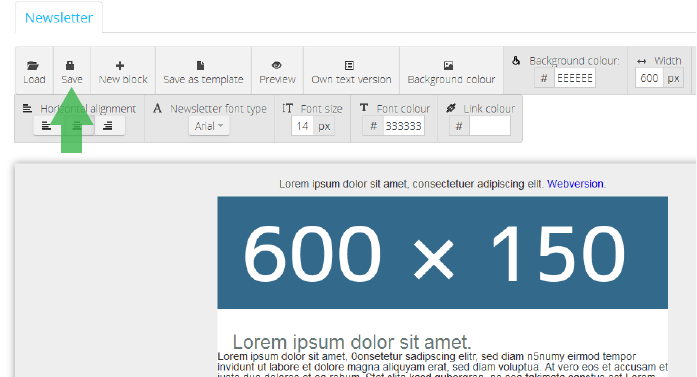Expand the Arial font type dropdown
The width and height of the screenshot is (697, 377).
click(x=209, y=126)
